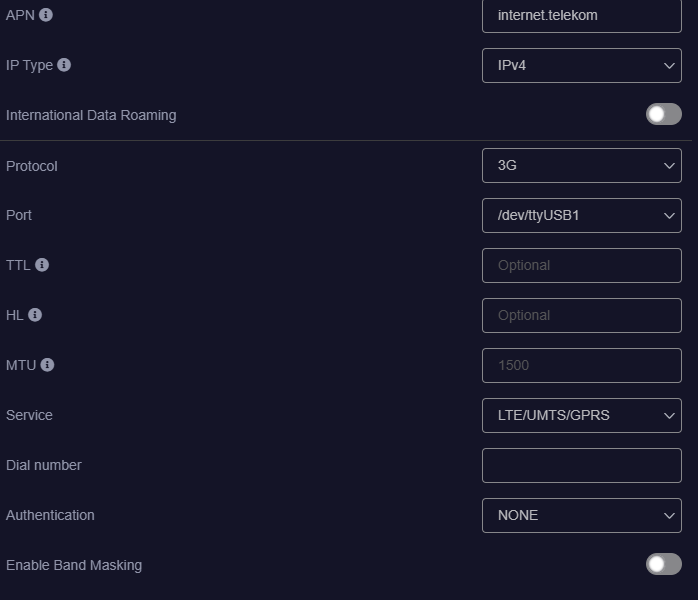The height and width of the screenshot is (600, 698).
Task: Open the Protocol dropdown set to 3G
Action: pyautogui.click(x=581, y=166)
